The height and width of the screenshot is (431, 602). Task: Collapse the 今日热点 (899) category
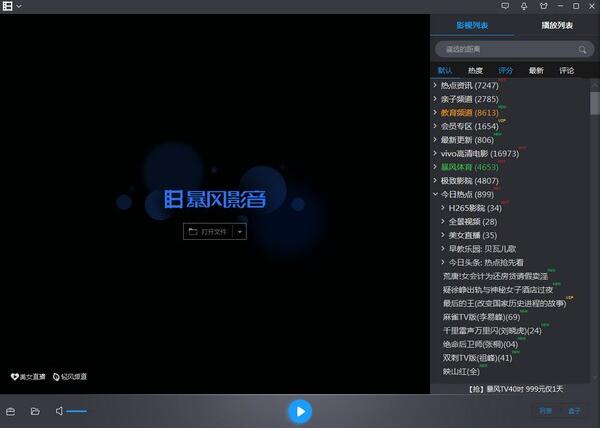click(435, 194)
